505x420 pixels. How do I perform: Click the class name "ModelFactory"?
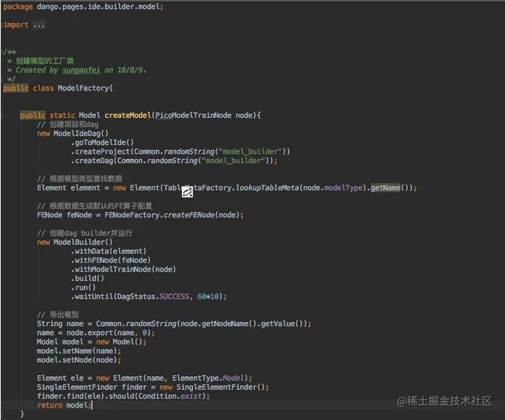[x=83, y=88]
